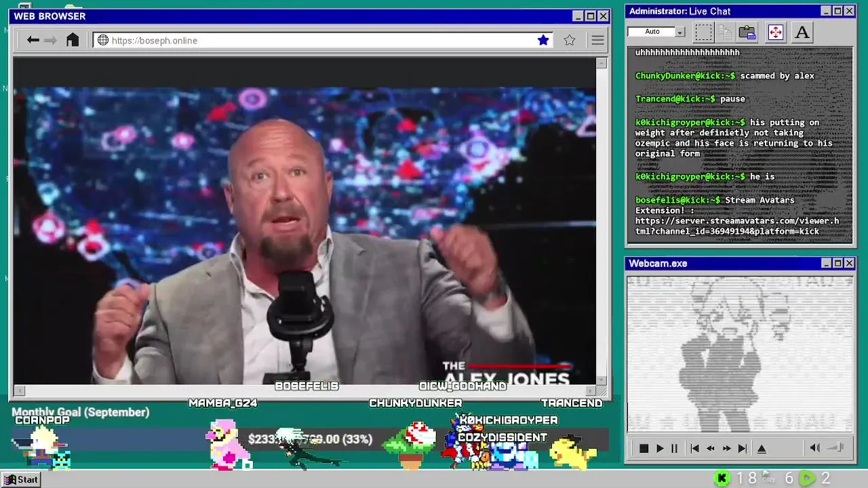Click the Piranha Plant avatar sprite
Image resolution: width=868 pixels, height=488 pixels.
coord(411,445)
